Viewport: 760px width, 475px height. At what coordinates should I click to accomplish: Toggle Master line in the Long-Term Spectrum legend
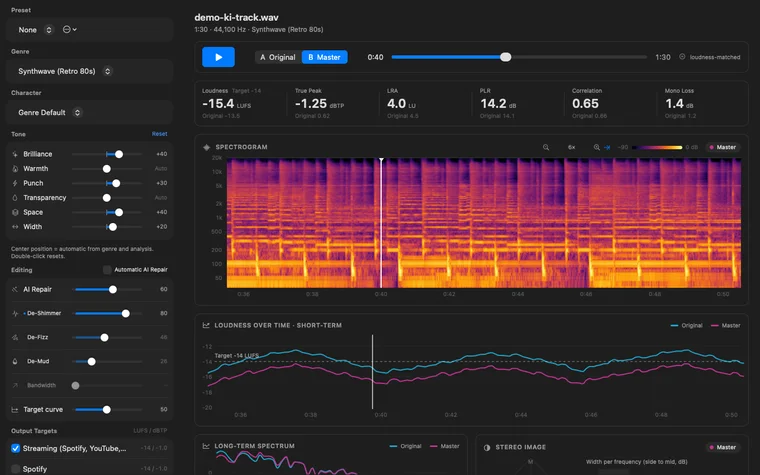444,446
